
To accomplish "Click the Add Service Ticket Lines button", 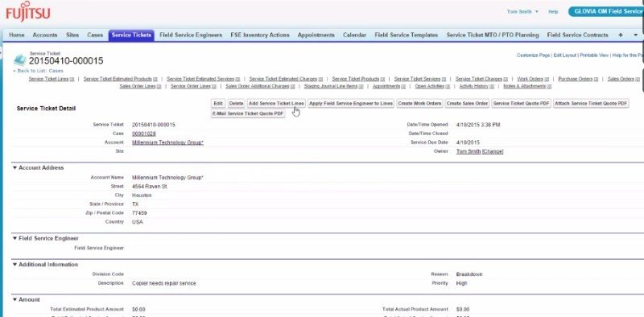I will pyautogui.click(x=276, y=104).
